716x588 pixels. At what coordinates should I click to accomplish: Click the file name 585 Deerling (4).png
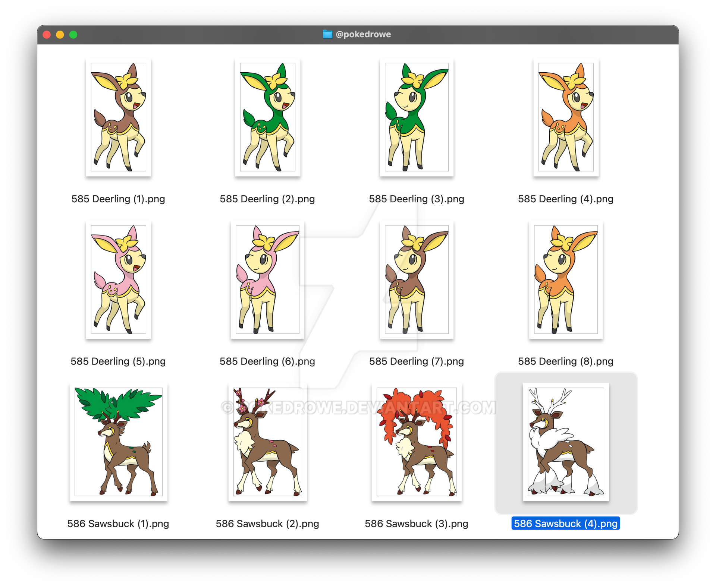(566, 199)
